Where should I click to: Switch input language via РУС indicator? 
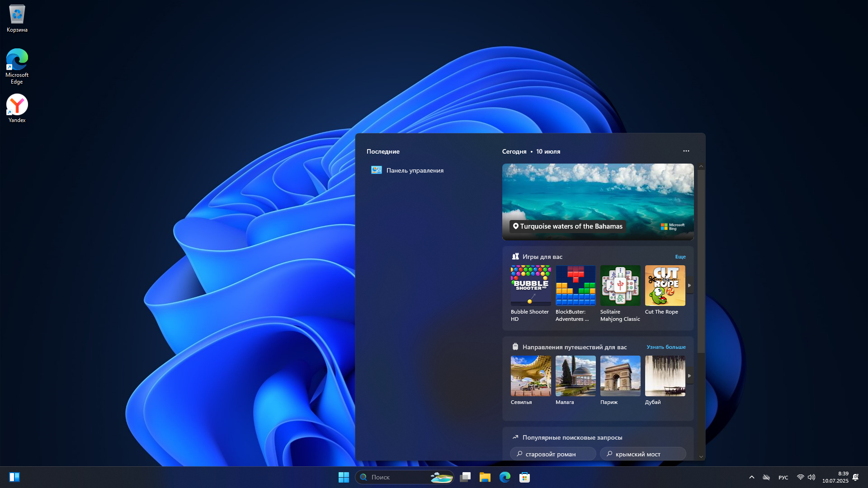pos(783,478)
